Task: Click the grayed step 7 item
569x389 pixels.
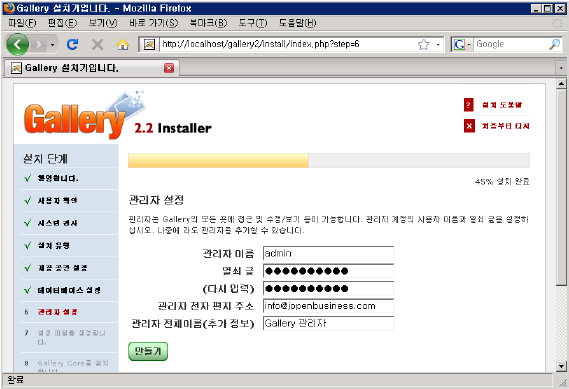Action: coord(71,337)
